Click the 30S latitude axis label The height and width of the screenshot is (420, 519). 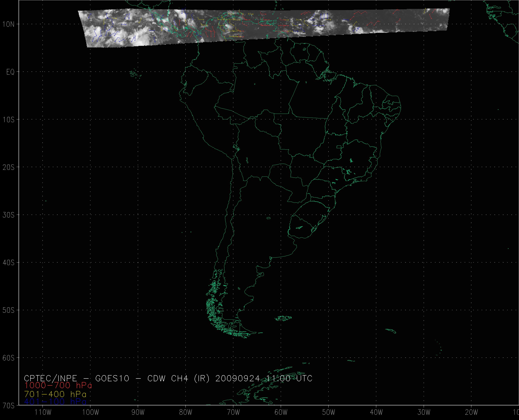9,215
